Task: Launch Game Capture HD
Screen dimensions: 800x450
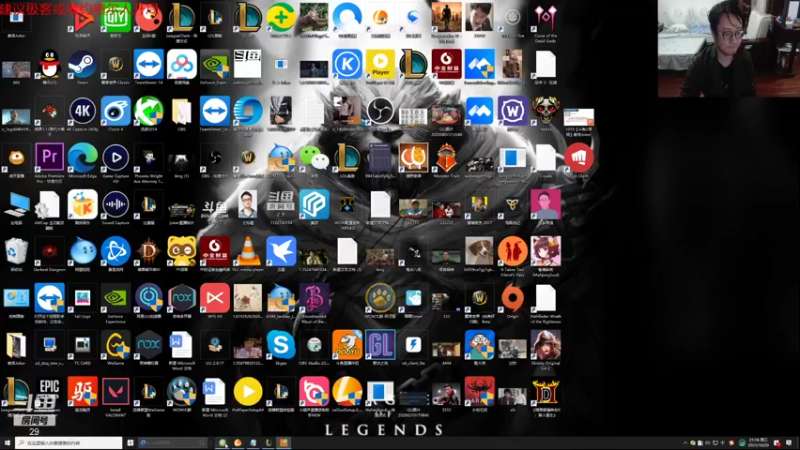Action: (x=116, y=158)
